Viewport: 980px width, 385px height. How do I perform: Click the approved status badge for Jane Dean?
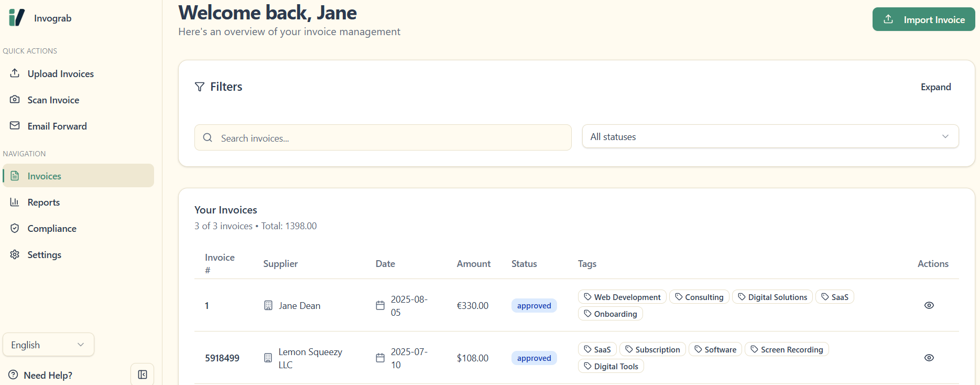534,306
